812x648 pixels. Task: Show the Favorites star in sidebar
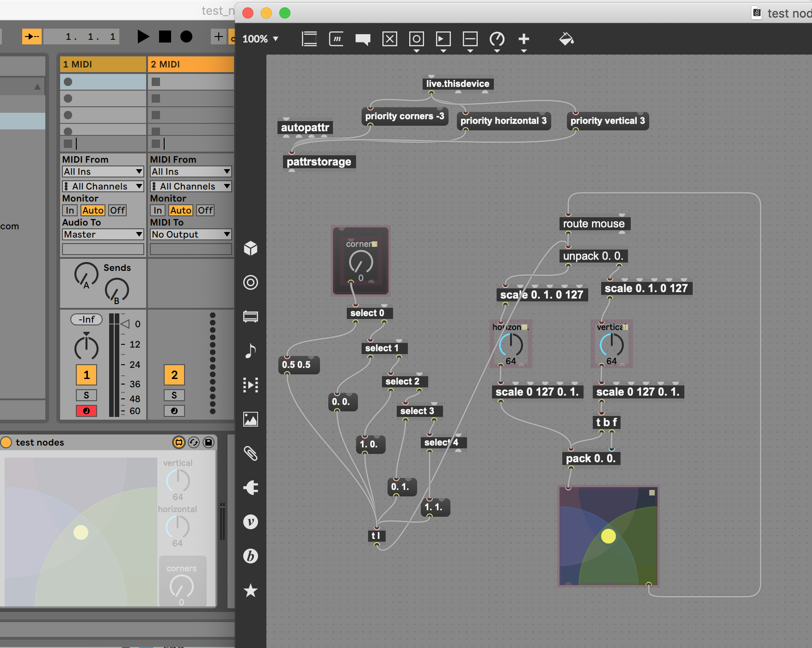coord(251,590)
